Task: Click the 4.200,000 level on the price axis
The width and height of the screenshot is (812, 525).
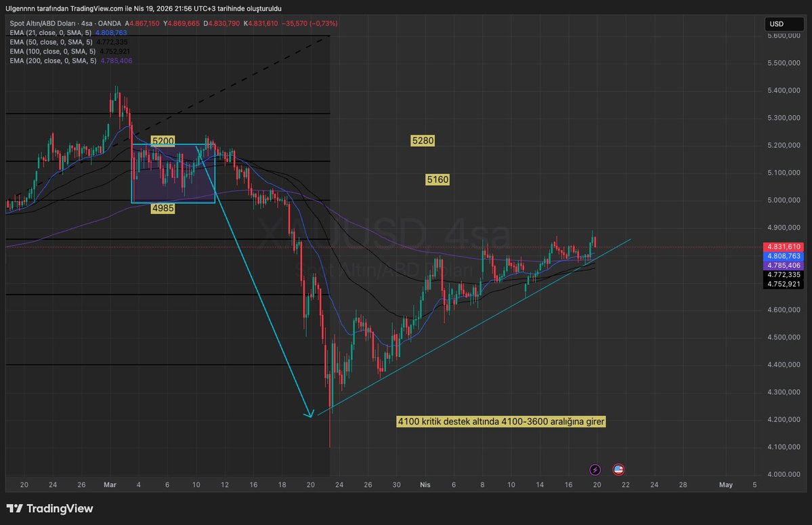Action: [784, 420]
